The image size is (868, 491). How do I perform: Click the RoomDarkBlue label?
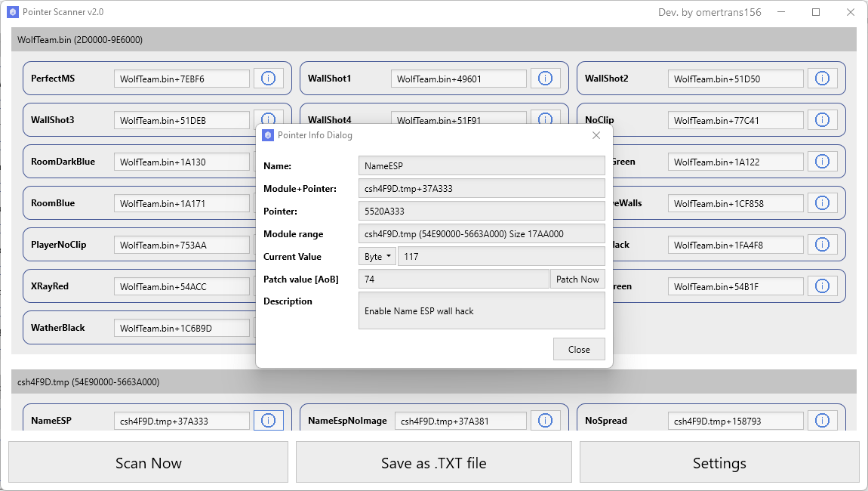coord(63,161)
